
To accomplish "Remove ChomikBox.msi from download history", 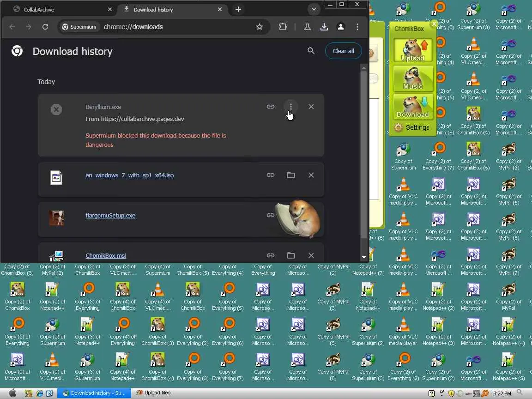I will [311, 255].
